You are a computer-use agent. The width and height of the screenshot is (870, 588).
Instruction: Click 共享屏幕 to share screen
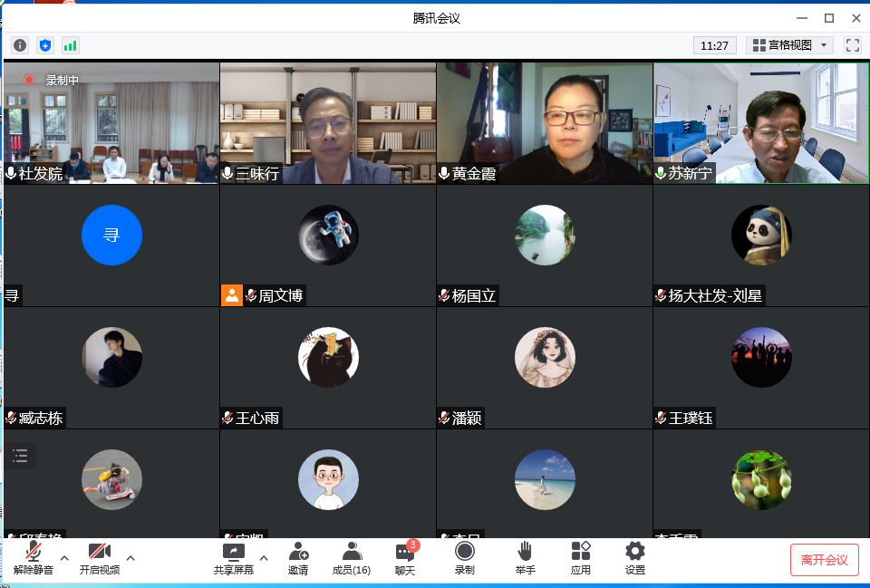point(234,558)
